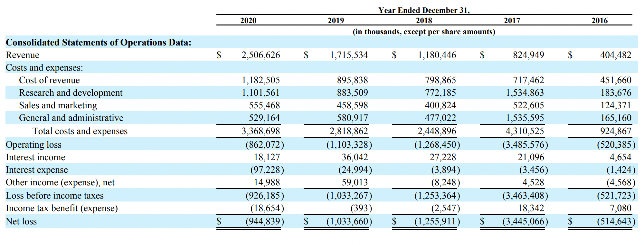Viewport: 644px width, 245px height.
Task: Click the 2020 column header
Action: (x=248, y=20)
